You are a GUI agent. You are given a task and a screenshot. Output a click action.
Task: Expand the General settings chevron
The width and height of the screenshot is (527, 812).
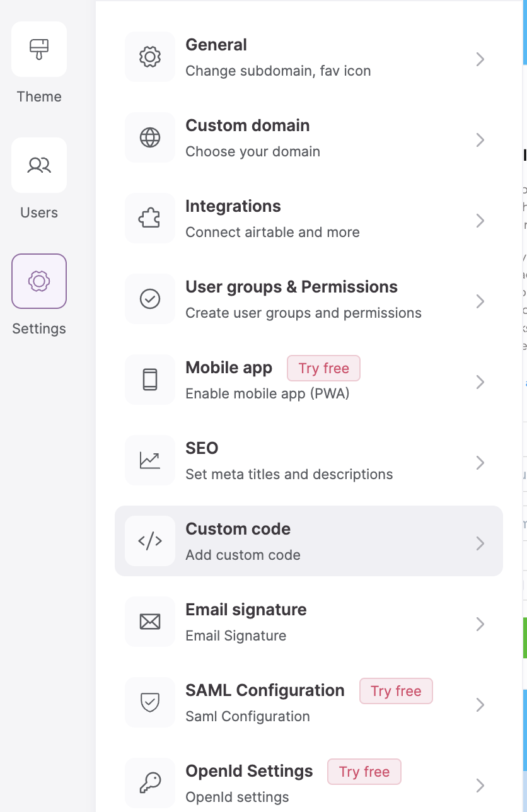pos(480,59)
